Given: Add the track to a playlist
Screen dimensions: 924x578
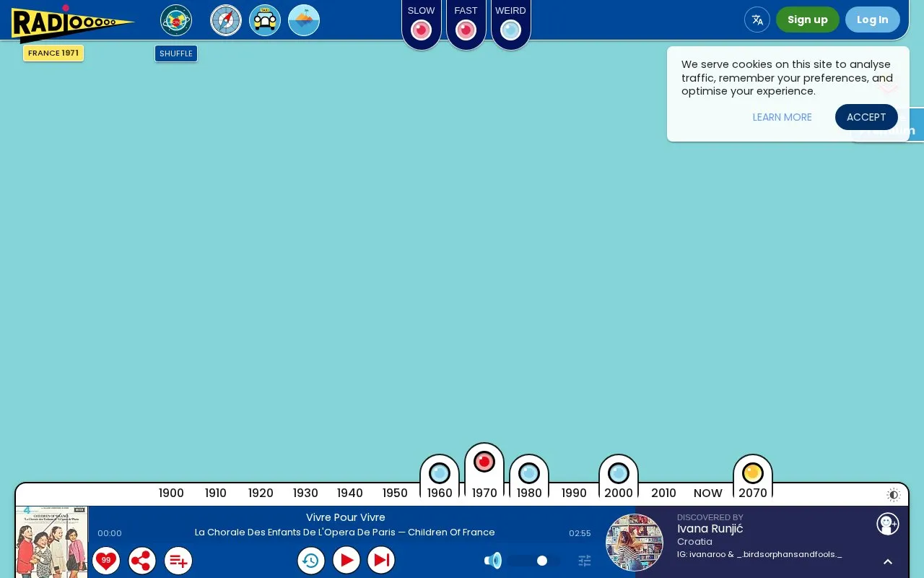Looking at the screenshot, I should pos(178,560).
